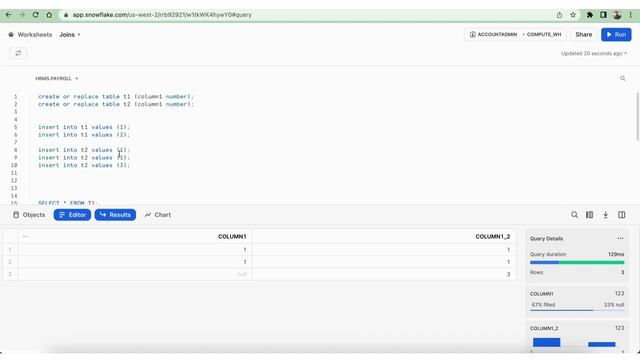Open Query Details more options
The image size is (640, 360).
(x=620, y=238)
